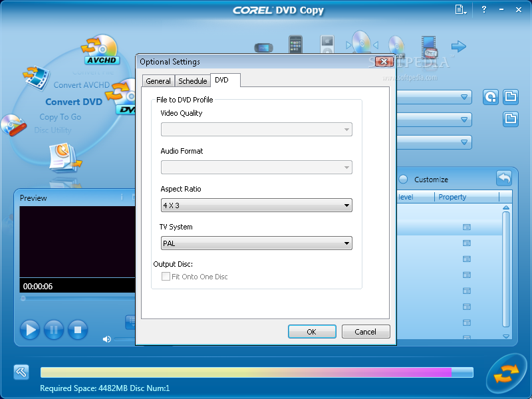Choose Disc Utility menu item
This screenshot has width=532, height=399.
click(53, 130)
